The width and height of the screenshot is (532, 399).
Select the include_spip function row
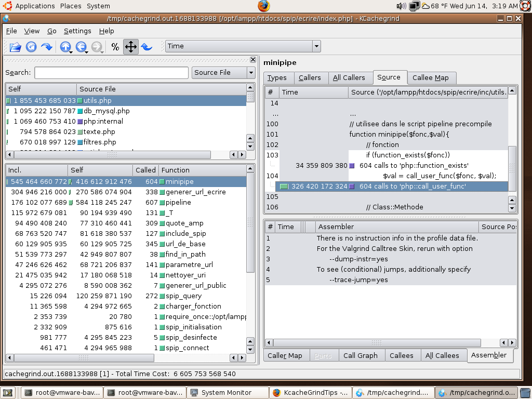click(126, 234)
